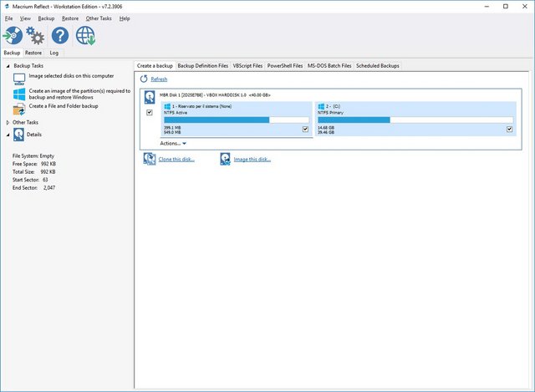Click the File System: Empty detail
Screen dimensions: 535x392
[x=33, y=156]
